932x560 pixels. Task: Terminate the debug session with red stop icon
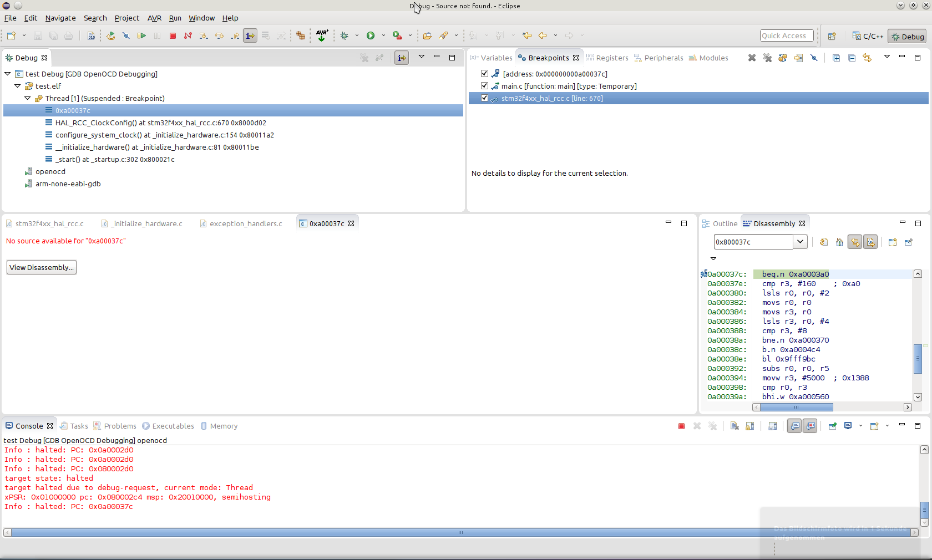click(x=173, y=35)
